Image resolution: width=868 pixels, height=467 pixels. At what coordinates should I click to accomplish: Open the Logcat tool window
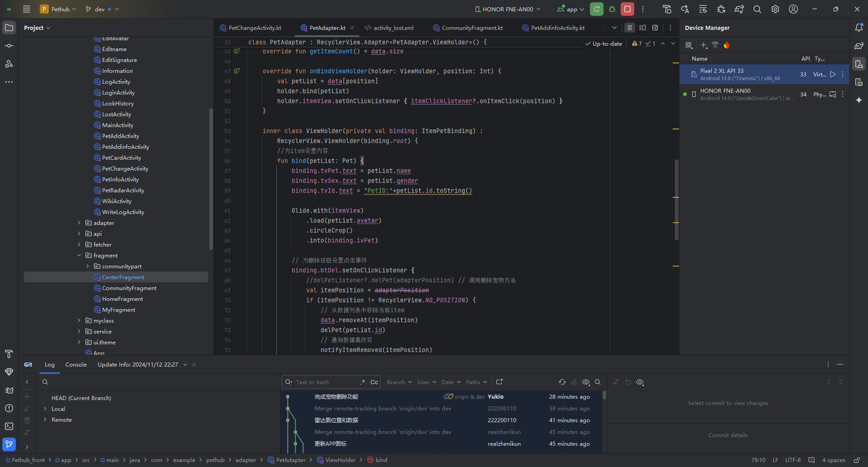(9, 390)
